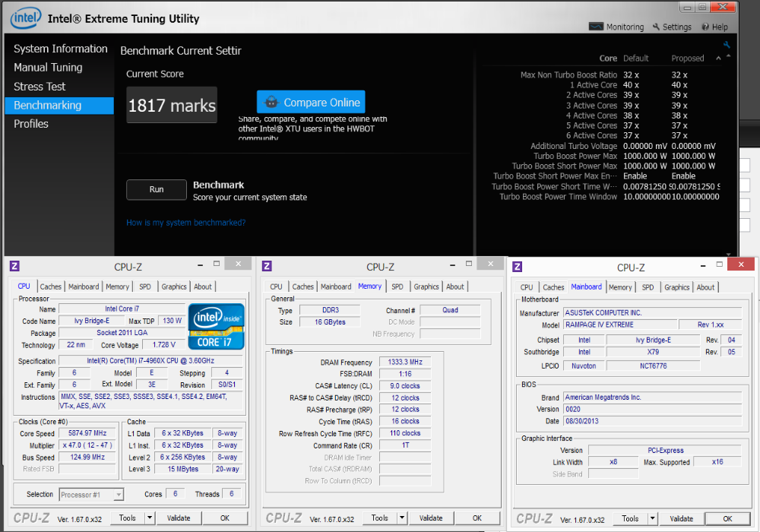Select Stress Test in XTU sidebar
760x532 pixels.
pos(40,86)
